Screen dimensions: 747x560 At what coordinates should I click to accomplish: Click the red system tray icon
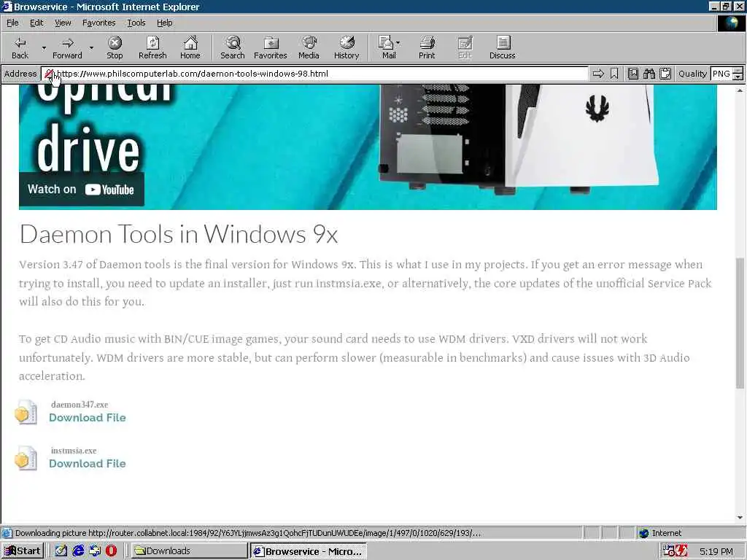682,551
